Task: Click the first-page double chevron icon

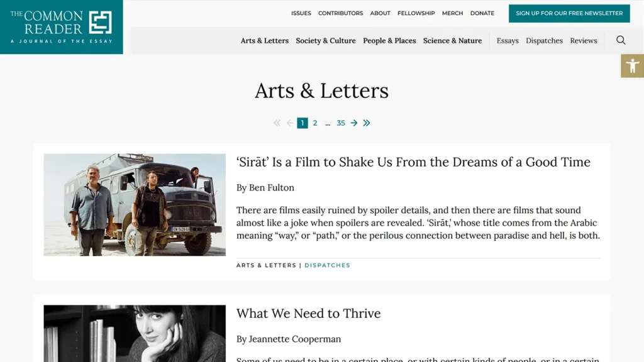Action: (277, 123)
